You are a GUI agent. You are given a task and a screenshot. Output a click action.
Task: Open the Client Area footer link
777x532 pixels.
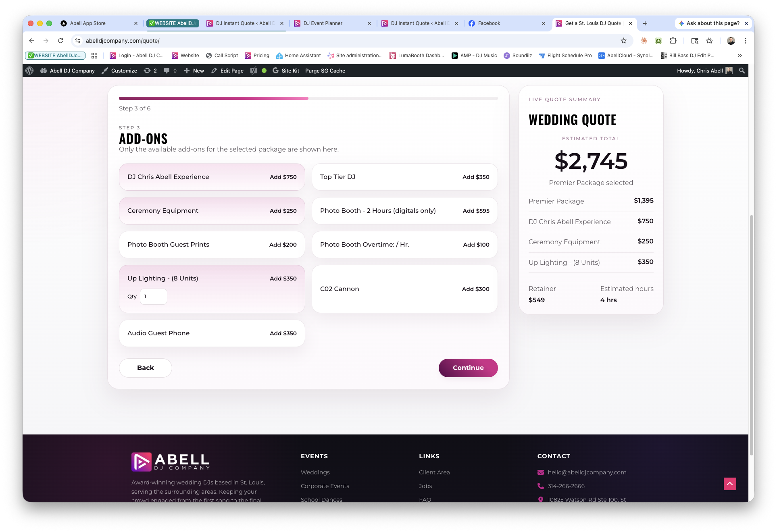pyautogui.click(x=434, y=472)
